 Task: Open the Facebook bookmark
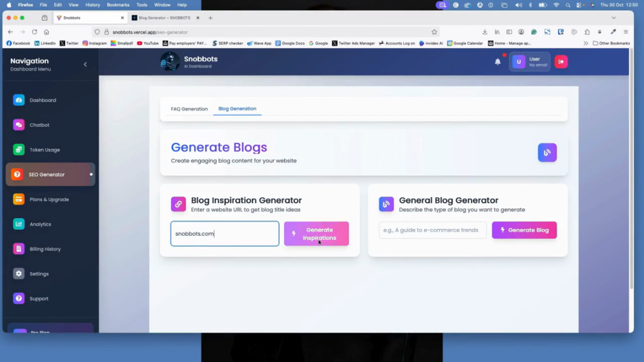18,43
